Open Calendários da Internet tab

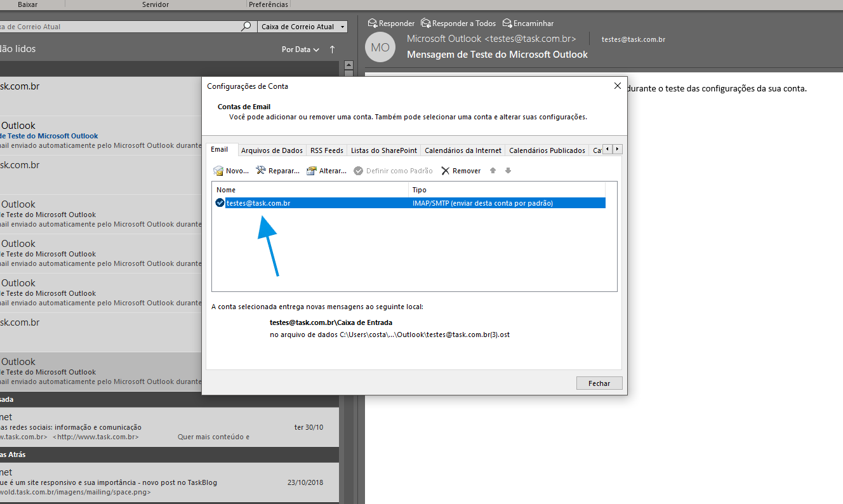(x=463, y=150)
